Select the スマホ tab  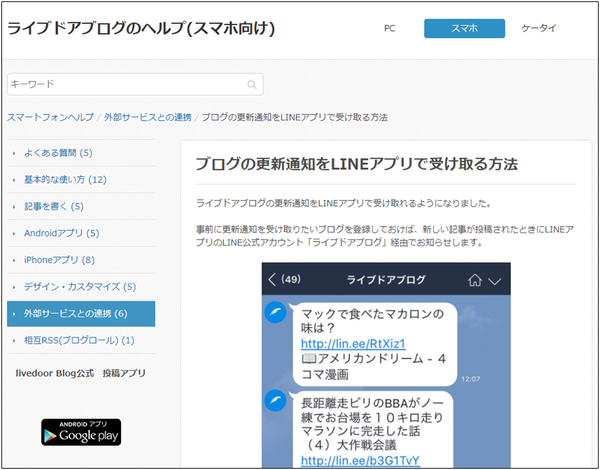click(465, 28)
